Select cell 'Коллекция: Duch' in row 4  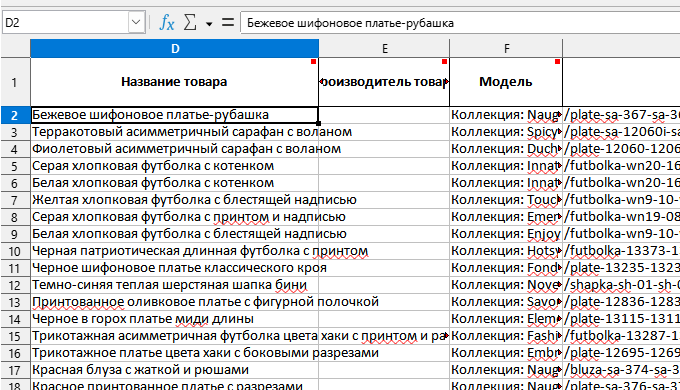coord(506,149)
